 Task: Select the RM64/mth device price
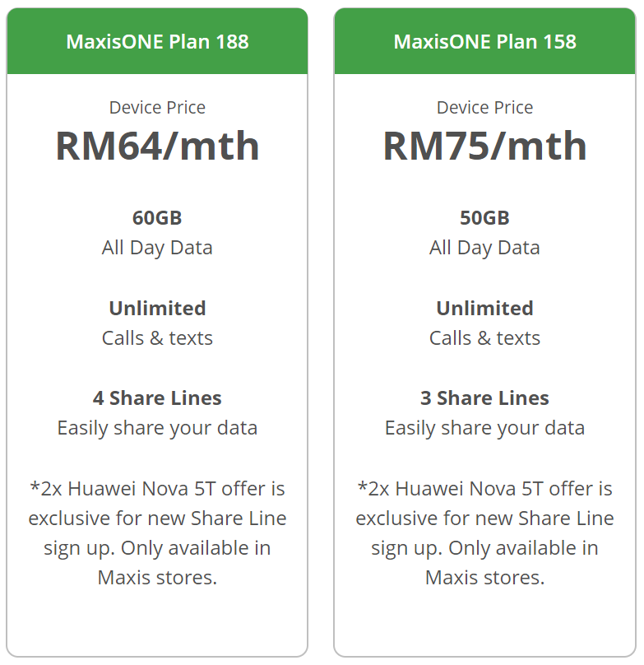point(157,146)
